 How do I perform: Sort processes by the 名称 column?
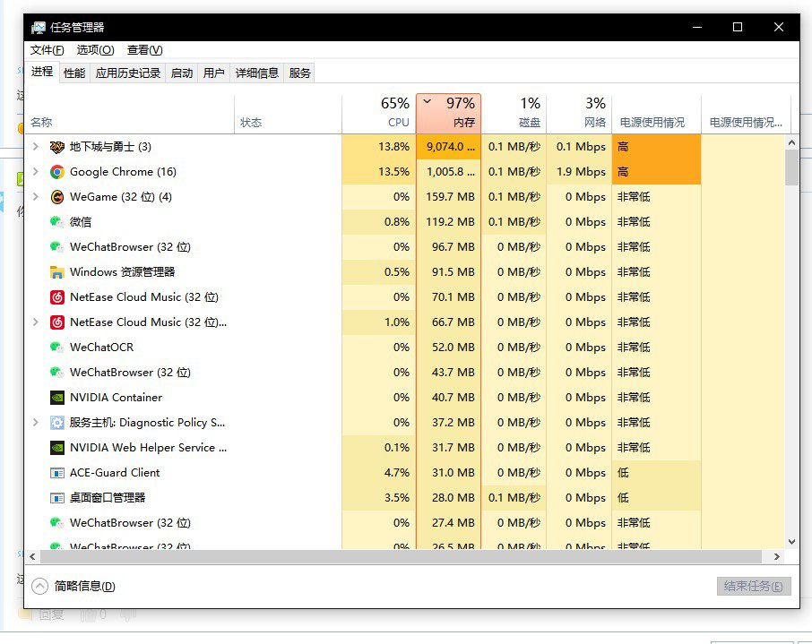pyautogui.click(x=129, y=114)
